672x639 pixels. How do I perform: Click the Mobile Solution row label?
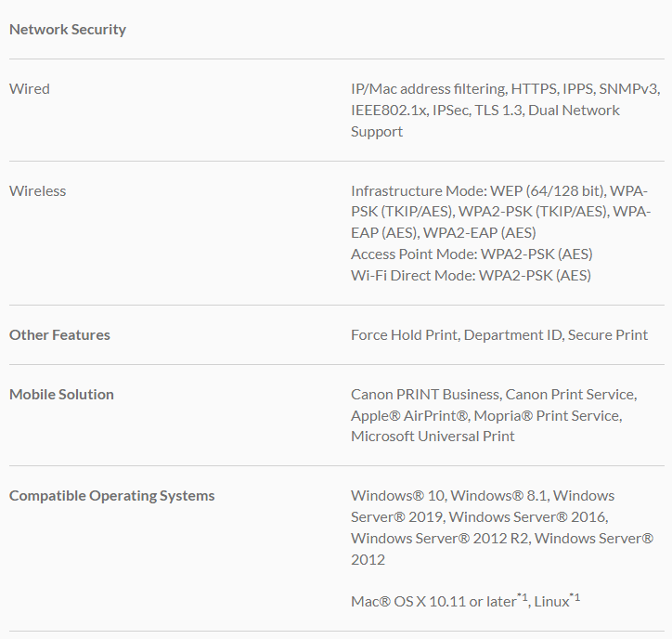[x=61, y=395]
